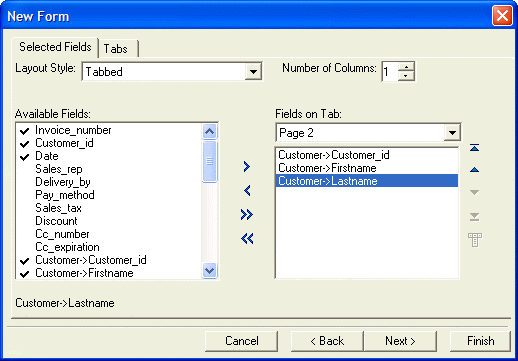518x361 pixels.
Task: Open the Fields on Tab Page 2 dropdown
Action: 452,133
